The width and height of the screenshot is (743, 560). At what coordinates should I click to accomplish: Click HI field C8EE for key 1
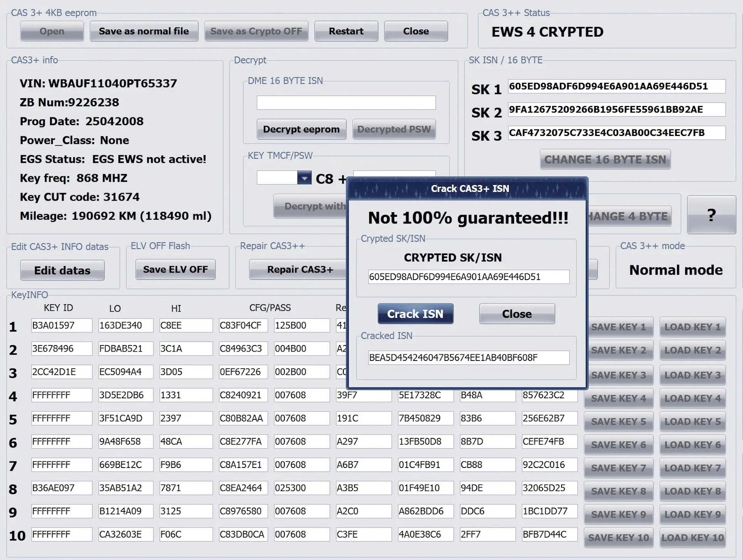[186, 325]
